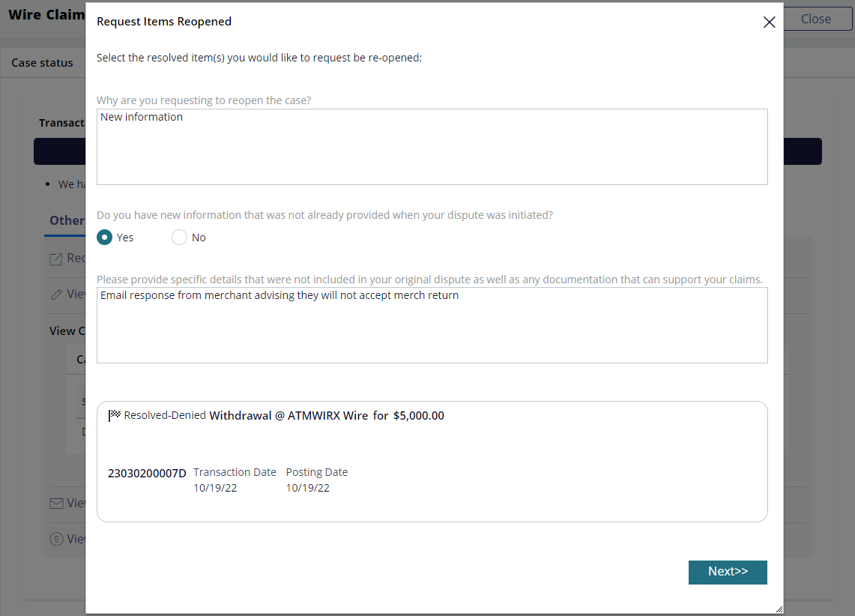The image size is (855, 616).
Task: Click the $5,000.00 amount text
Action: coord(419,415)
